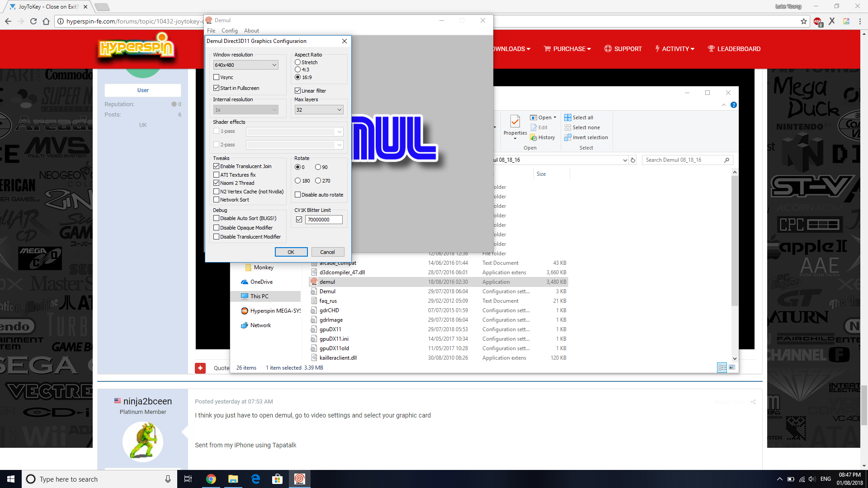Click the Select all icon
Screen dimensions: 868x488
tap(567, 117)
